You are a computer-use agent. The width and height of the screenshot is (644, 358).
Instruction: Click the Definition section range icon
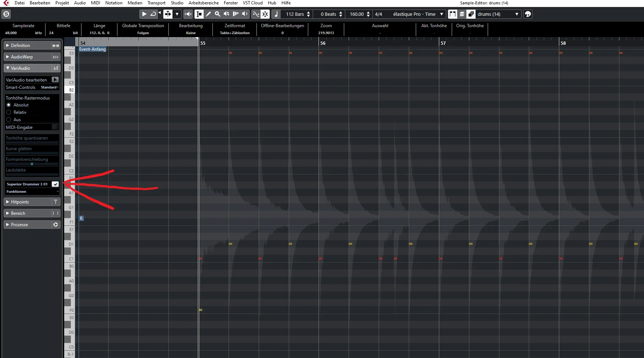click(x=56, y=46)
